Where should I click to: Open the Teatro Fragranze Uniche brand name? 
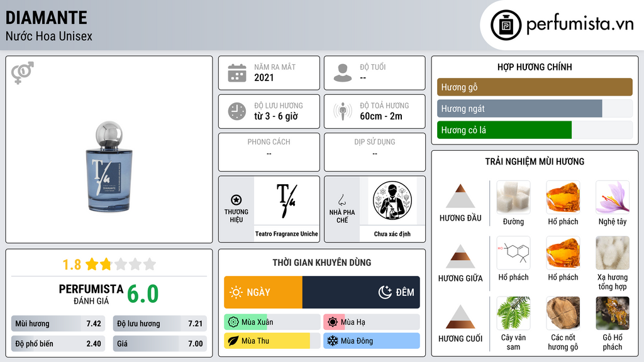point(286,234)
